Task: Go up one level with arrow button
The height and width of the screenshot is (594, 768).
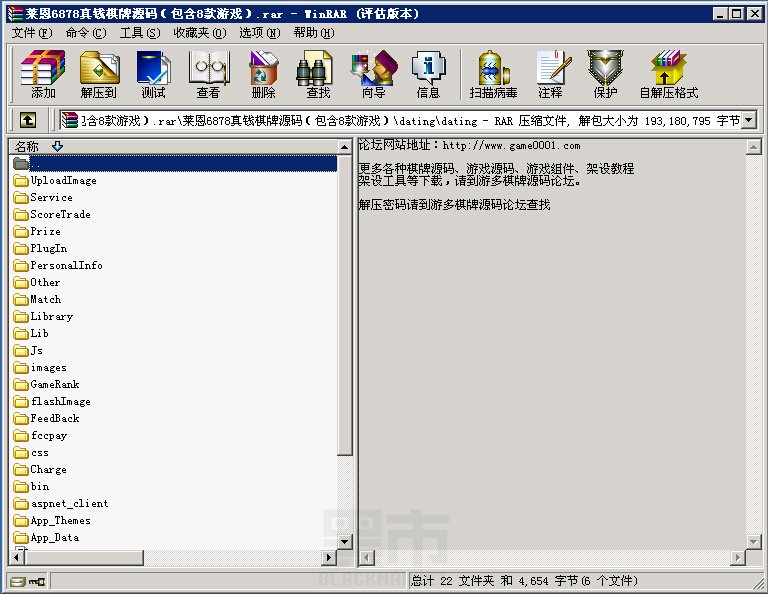Action: pos(28,120)
